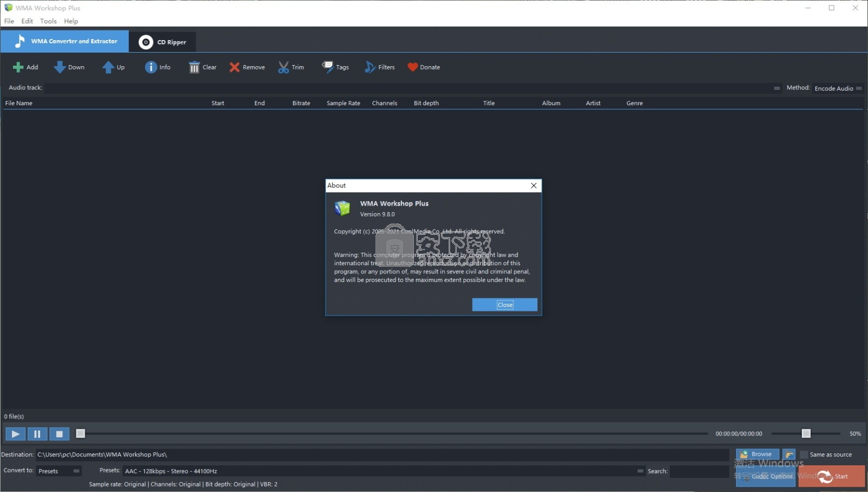Viewport: 868px width, 492px height.
Task: Click the volume slider handle at 50%
Action: (806, 433)
